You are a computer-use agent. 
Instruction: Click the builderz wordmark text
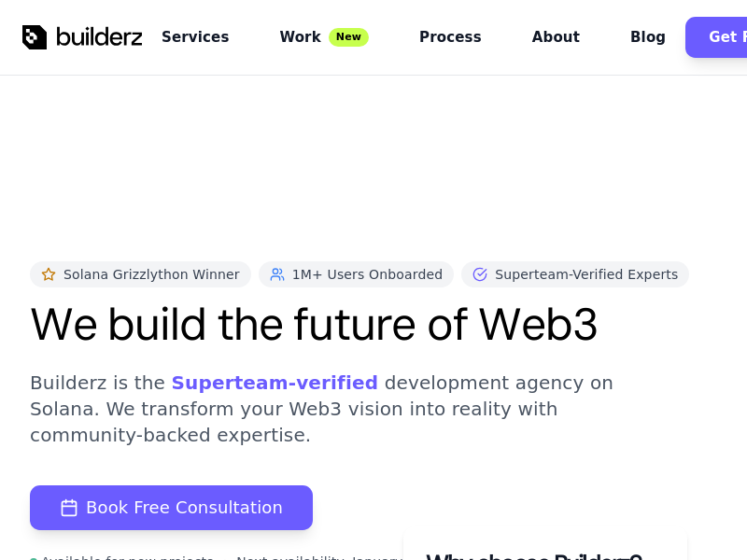(99, 37)
